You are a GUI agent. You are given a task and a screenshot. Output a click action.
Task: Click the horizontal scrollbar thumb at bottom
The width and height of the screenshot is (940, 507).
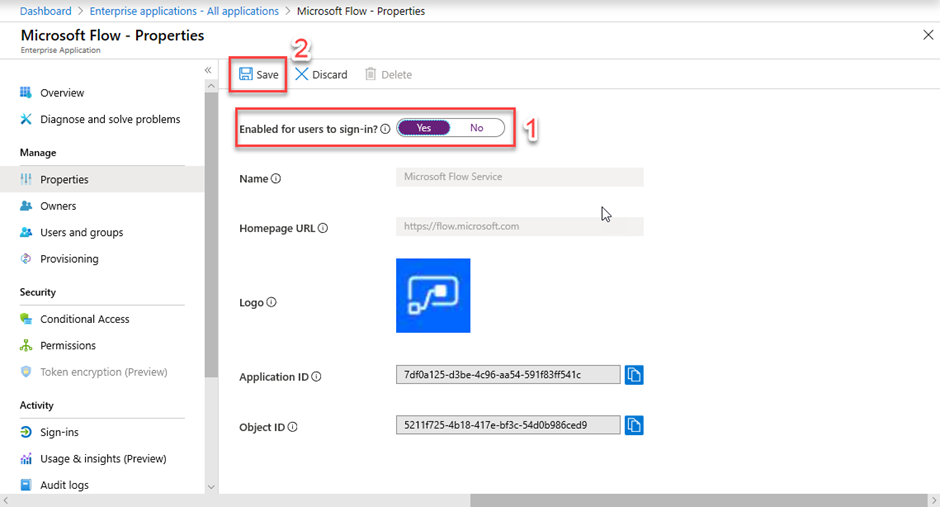pos(698,500)
